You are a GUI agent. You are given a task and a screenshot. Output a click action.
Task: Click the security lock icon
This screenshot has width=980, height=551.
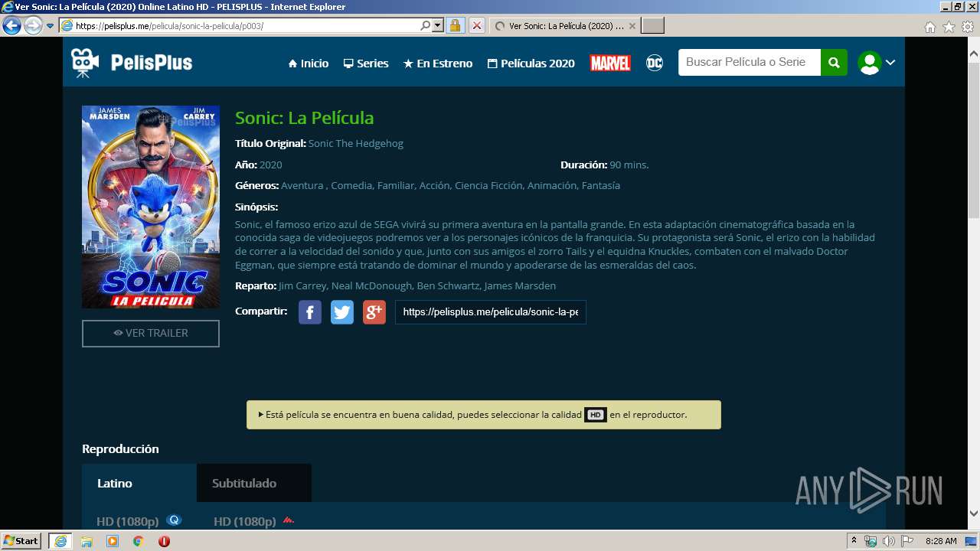[x=455, y=25]
